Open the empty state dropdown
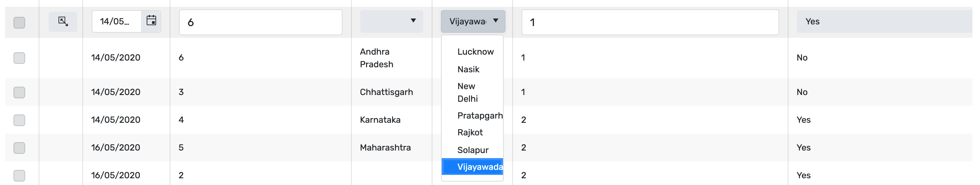The height and width of the screenshot is (185, 980). coord(391,21)
